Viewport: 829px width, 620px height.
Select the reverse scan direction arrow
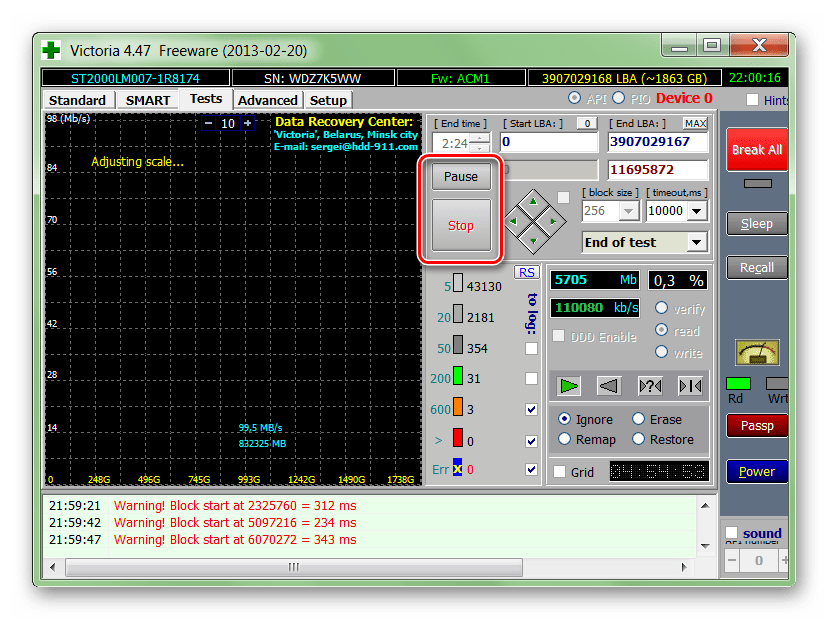click(609, 385)
